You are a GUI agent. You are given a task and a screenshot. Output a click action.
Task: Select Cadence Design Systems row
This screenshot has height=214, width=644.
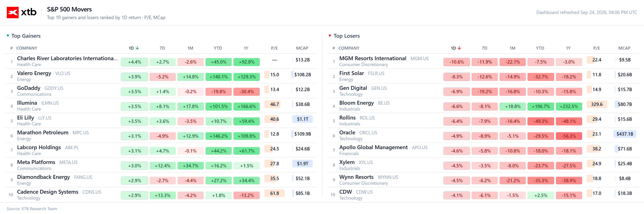(x=161, y=195)
